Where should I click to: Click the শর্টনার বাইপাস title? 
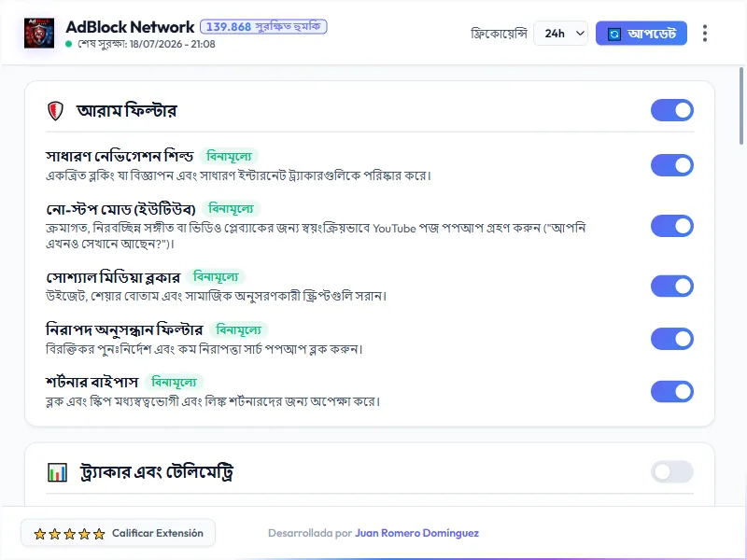click(x=92, y=382)
